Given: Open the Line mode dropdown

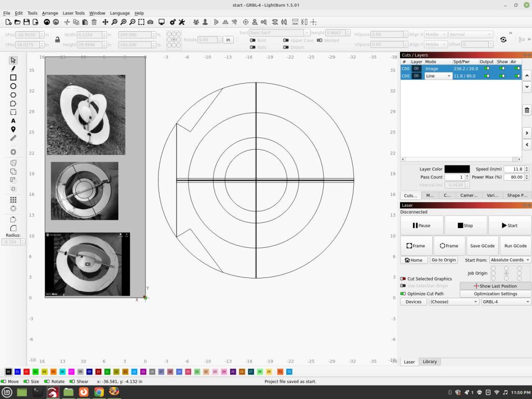Looking at the screenshot, I should (x=438, y=76).
